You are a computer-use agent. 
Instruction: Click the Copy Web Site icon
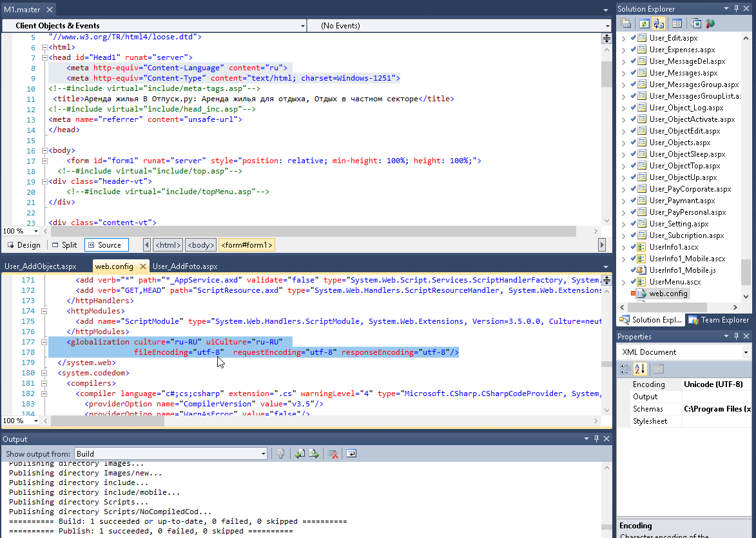click(695, 24)
